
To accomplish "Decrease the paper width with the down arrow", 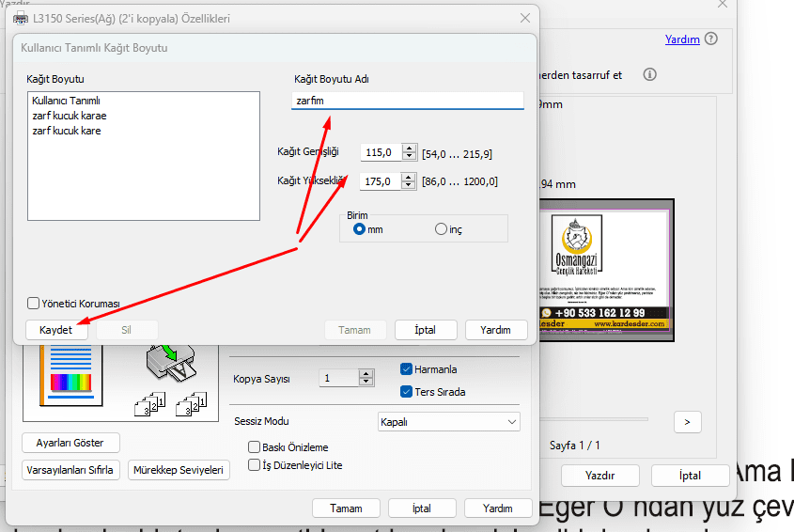I will pos(409,157).
